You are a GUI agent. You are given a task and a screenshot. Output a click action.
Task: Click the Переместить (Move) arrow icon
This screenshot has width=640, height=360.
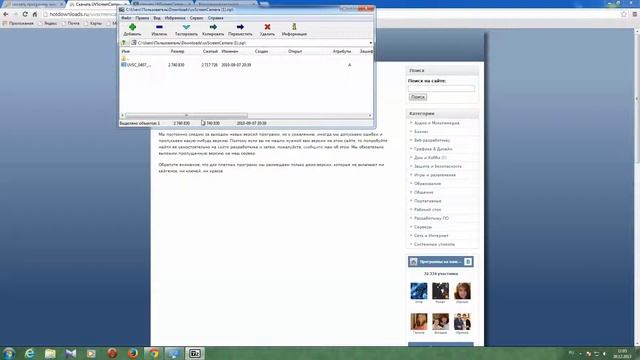click(x=240, y=27)
